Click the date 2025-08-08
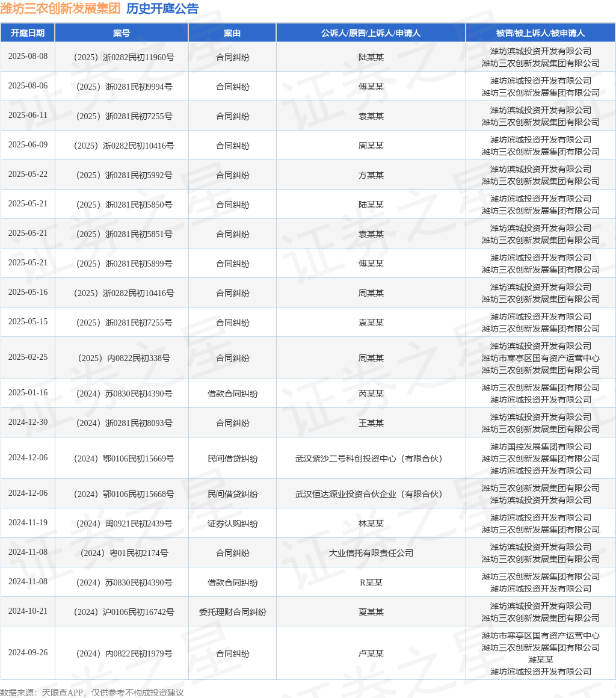Image resolution: width=616 pixels, height=698 pixels. pyautogui.click(x=28, y=57)
